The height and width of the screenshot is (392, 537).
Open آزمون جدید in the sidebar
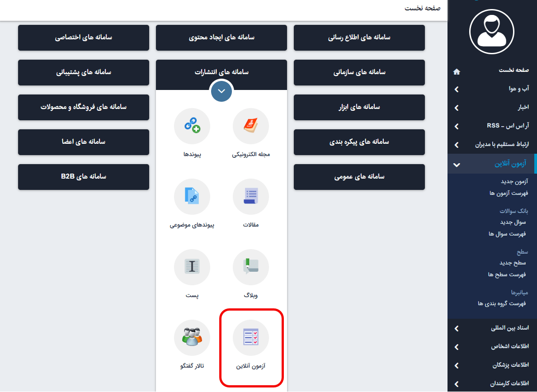tap(514, 182)
